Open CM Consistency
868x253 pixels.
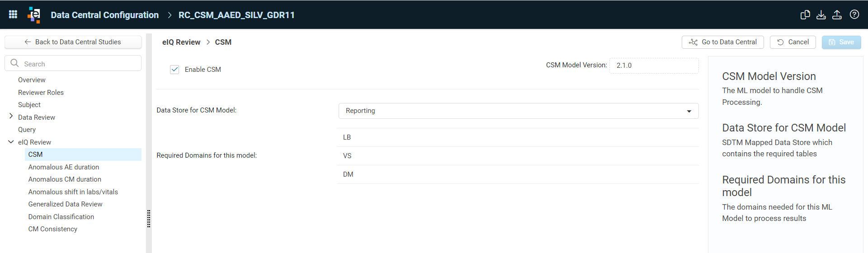pyautogui.click(x=52, y=229)
